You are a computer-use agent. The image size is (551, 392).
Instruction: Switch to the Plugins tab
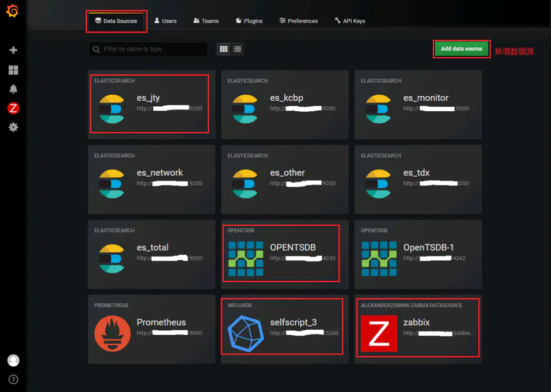249,21
